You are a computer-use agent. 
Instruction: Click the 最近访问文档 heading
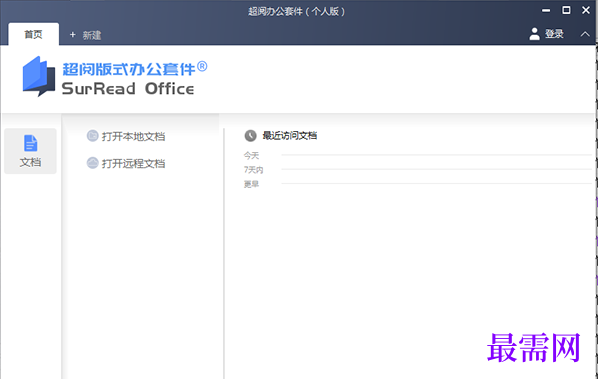tap(290, 135)
